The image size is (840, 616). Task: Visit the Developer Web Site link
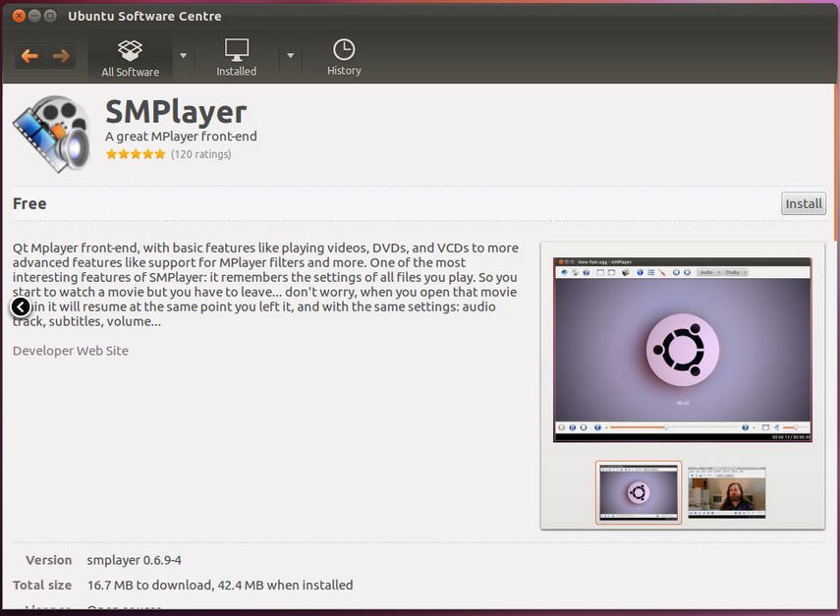click(x=71, y=351)
